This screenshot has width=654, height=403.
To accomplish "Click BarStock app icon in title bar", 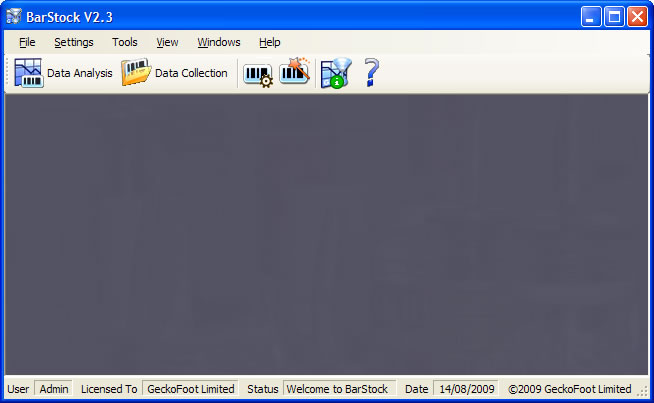I will pos(14,16).
